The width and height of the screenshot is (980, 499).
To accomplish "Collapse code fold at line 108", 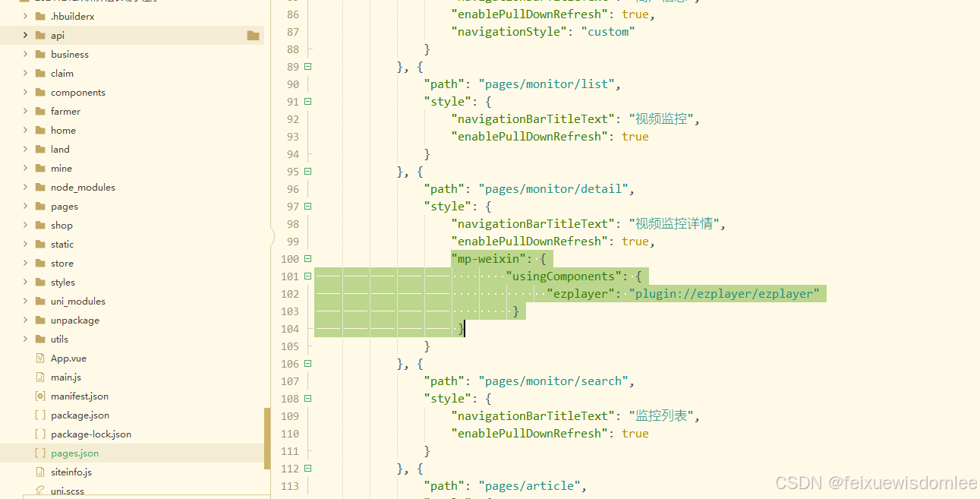I will 308,399.
